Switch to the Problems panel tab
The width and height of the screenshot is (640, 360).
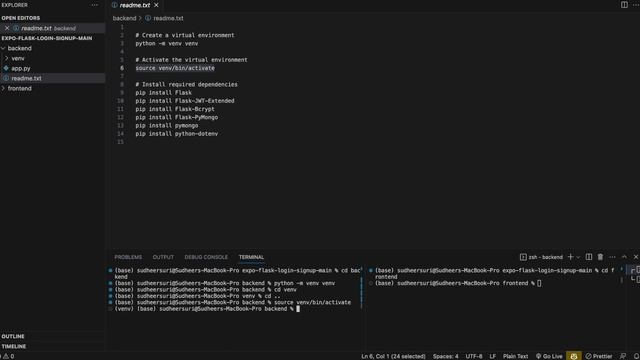point(128,257)
